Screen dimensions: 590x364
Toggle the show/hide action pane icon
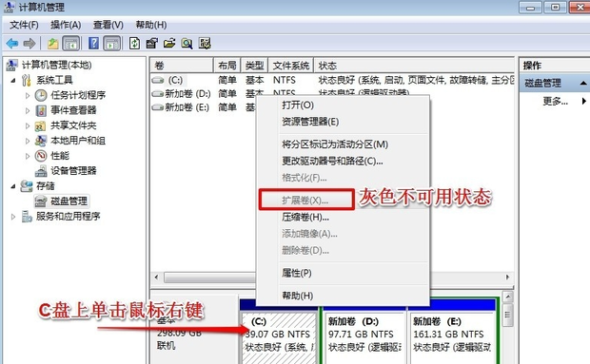[x=111, y=44]
